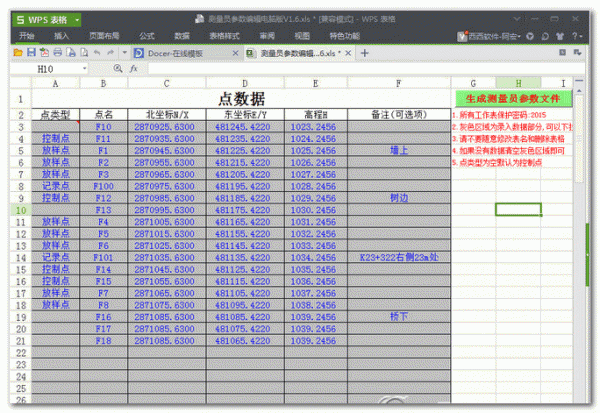Click the fx insert function icon
The image size is (600, 413).
pos(134,69)
